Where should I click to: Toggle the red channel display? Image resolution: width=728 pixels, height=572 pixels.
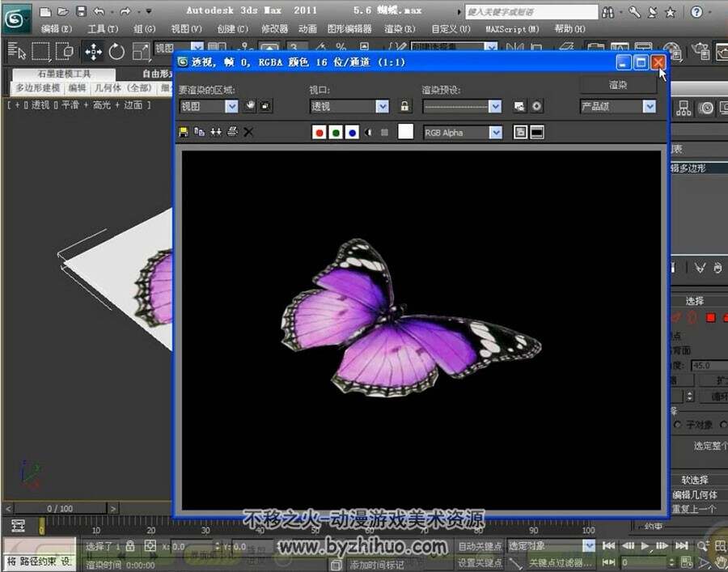click(319, 133)
